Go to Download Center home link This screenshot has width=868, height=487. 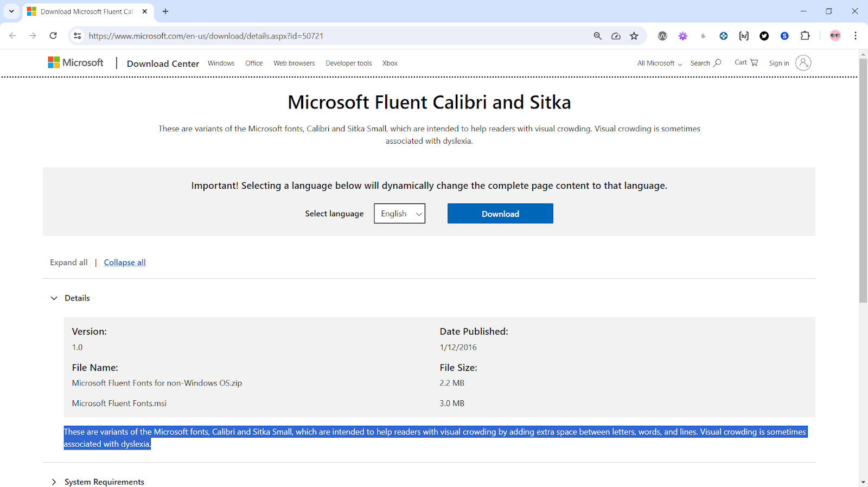(163, 63)
